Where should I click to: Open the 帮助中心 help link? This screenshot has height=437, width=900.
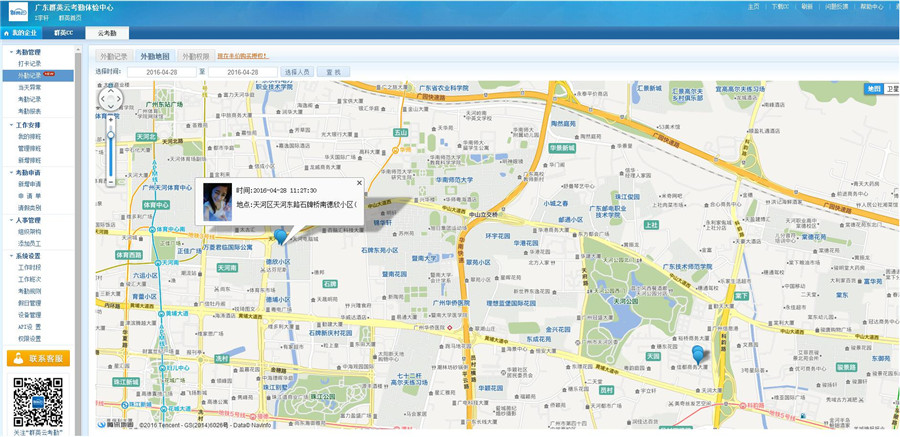(871, 6)
